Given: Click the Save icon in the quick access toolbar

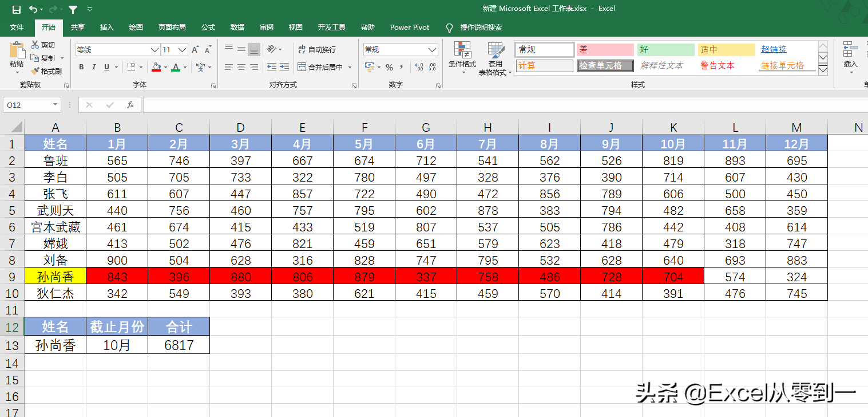Looking at the screenshot, I should (16, 9).
